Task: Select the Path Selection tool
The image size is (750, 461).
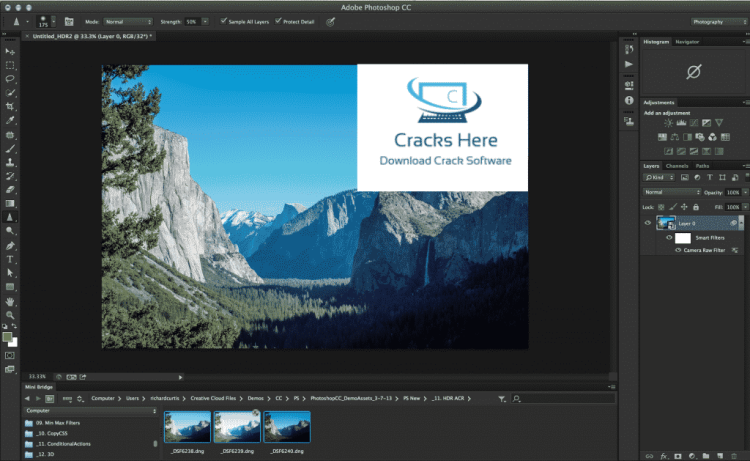Action: click(10, 273)
